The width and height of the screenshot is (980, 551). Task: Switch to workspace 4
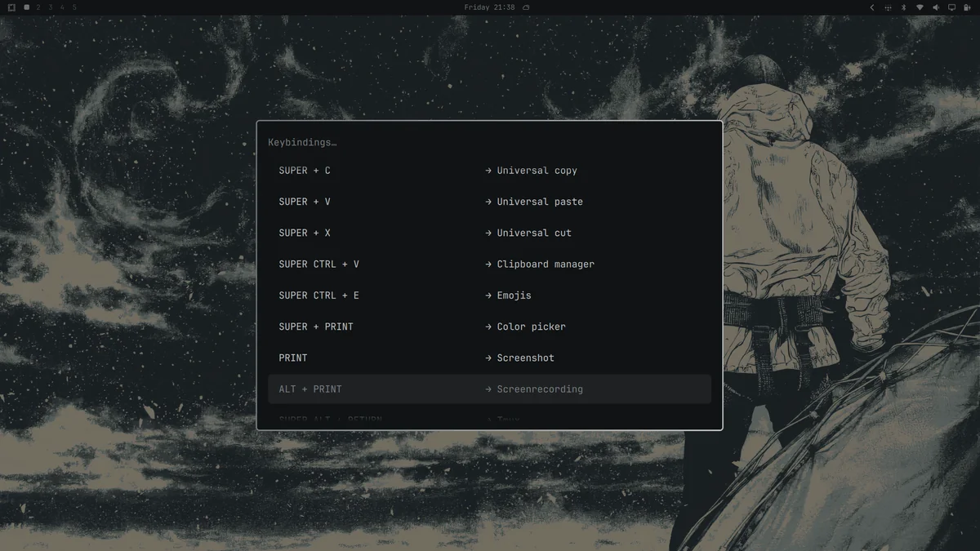[x=62, y=7]
